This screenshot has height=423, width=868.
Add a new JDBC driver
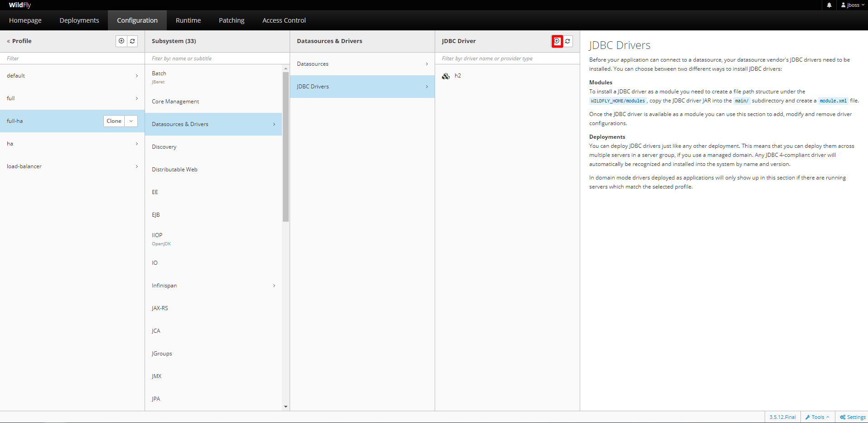click(557, 41)
